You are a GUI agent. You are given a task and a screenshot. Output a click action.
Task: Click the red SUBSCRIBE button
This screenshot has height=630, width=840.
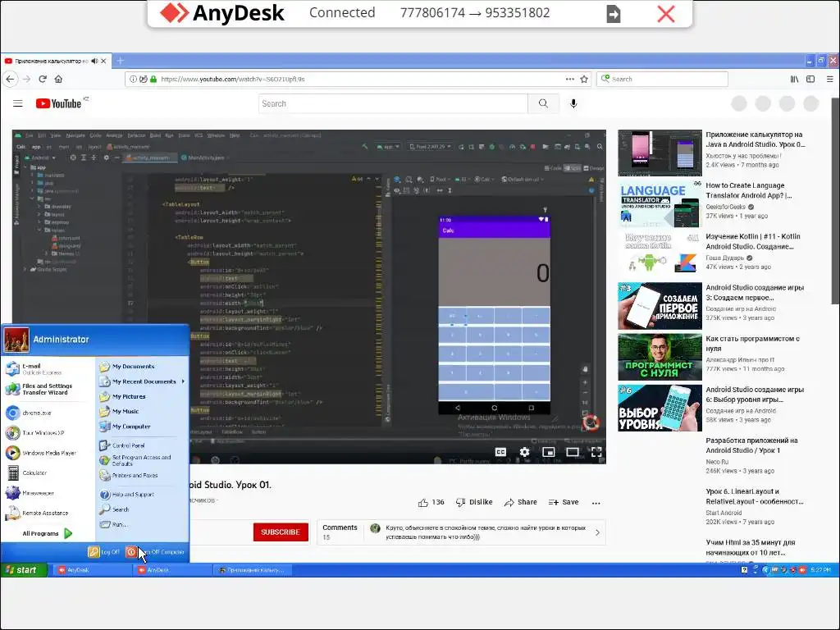click(281, 532)
